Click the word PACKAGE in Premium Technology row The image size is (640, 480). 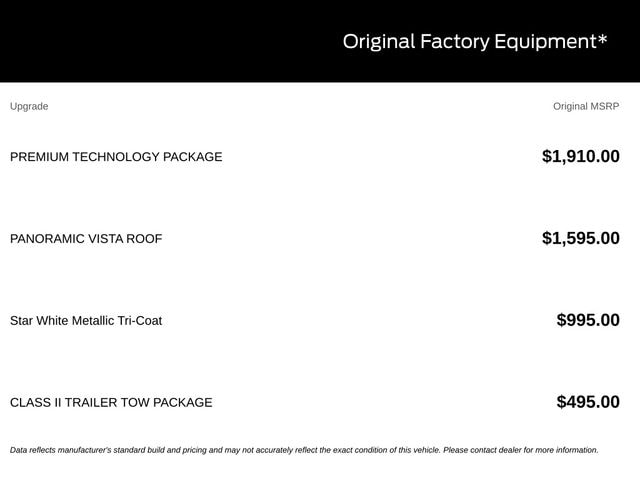[193, 157]
